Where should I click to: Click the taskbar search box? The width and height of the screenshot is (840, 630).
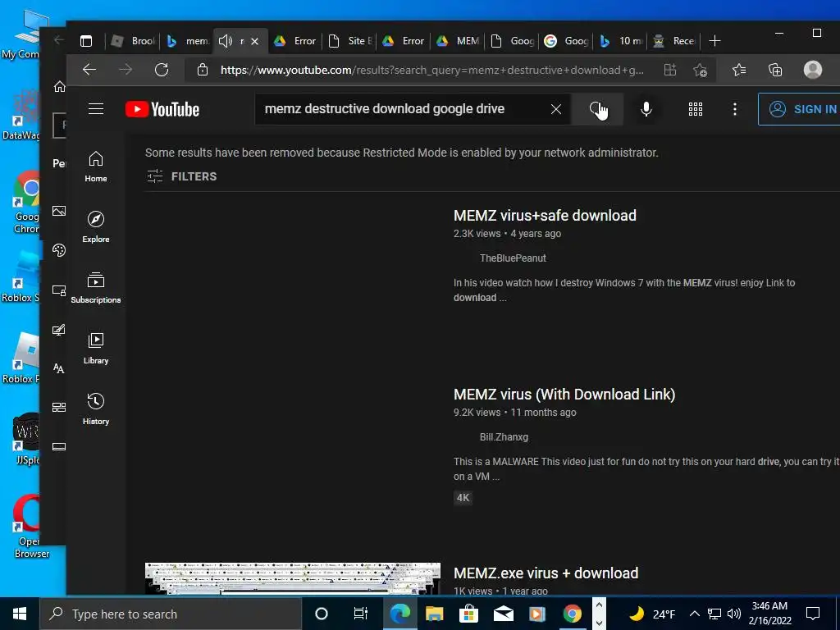[171, 614]
